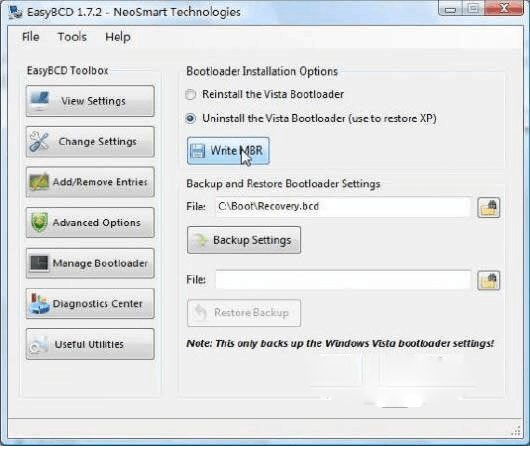This screenshot has height=451, width=530.
Task: Click the EasyBCD app icon in title bar
Action: (15, 12)
